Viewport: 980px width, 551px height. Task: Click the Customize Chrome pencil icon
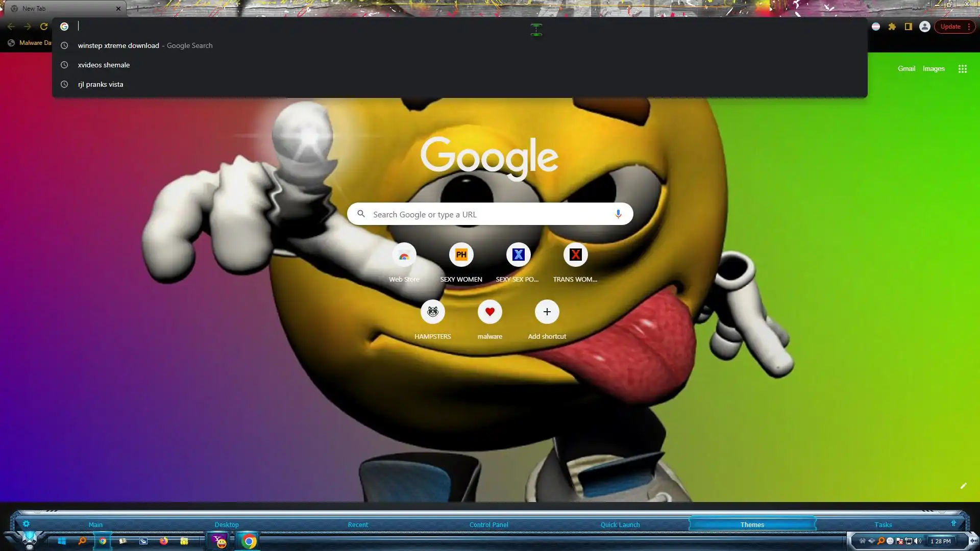coord(963,486)
